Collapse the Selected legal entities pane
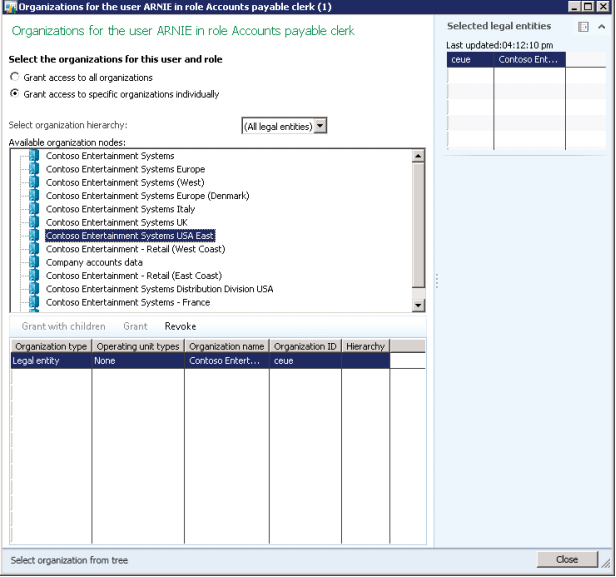 point(601,27)
